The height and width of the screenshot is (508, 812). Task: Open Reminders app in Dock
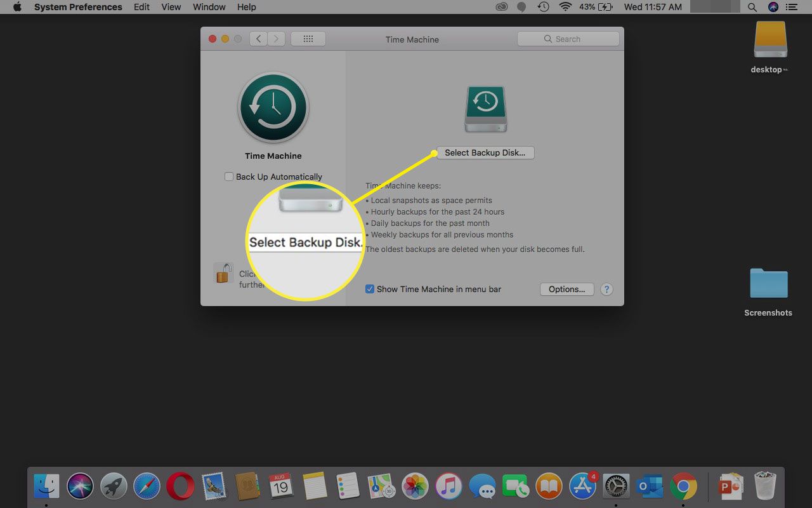[348, 487]
